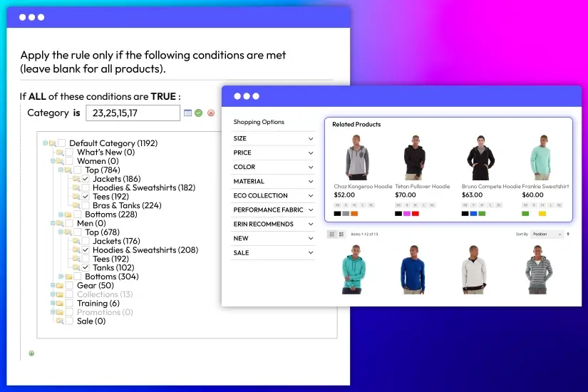588x392 pixels.
Task: Open the Frankie Sweatshirt product link
Action: pyautogui.click(x=546, y=187)
